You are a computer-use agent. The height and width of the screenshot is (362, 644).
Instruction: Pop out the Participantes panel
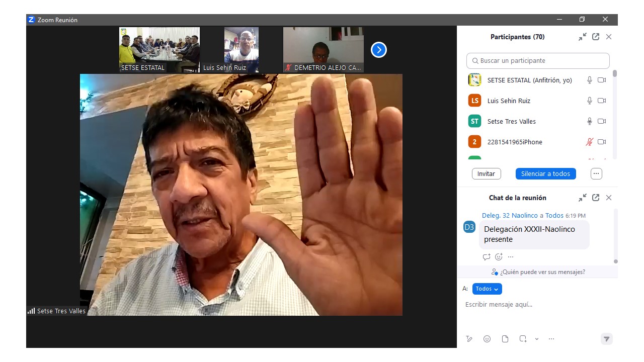click(x=596, y=37)
